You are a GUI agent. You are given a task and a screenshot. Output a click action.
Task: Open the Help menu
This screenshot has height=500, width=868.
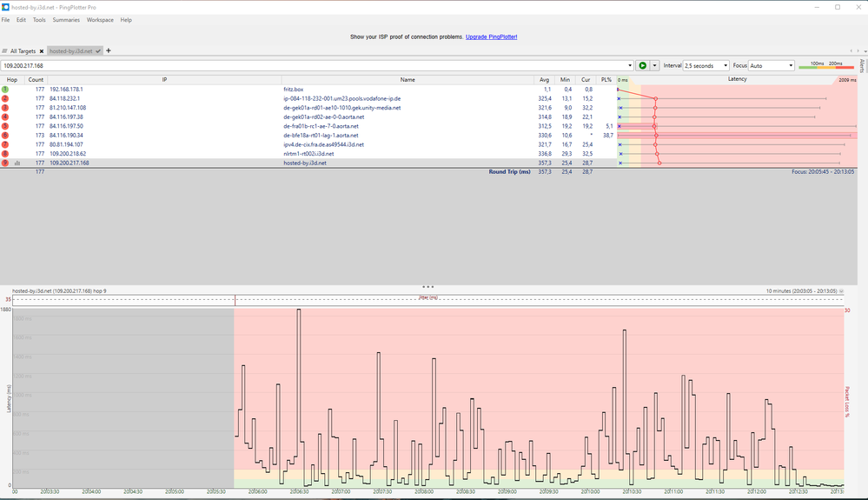click(126, 20)
